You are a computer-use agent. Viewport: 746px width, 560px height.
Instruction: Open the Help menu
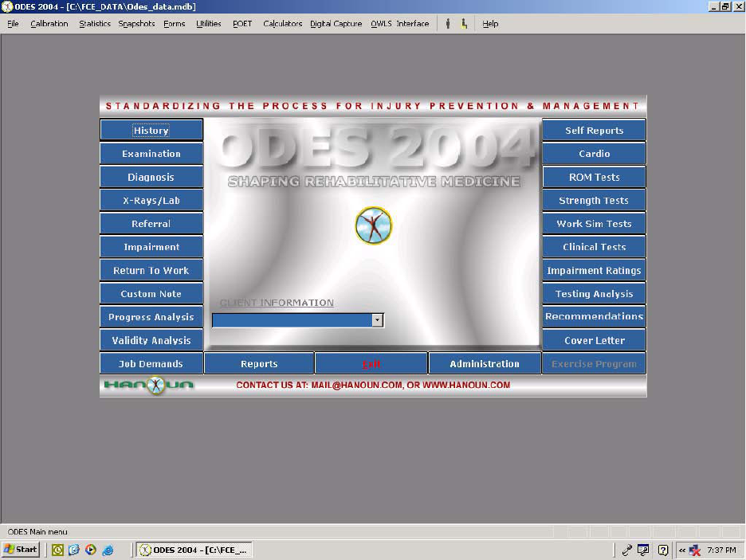click(x=490, y=23)
